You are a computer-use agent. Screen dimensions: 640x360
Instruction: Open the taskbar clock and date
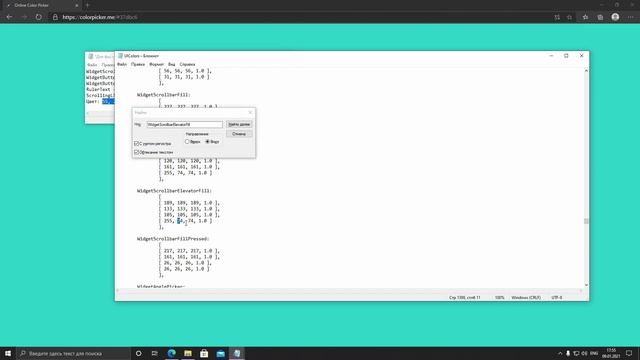click(x=611, y=353)
